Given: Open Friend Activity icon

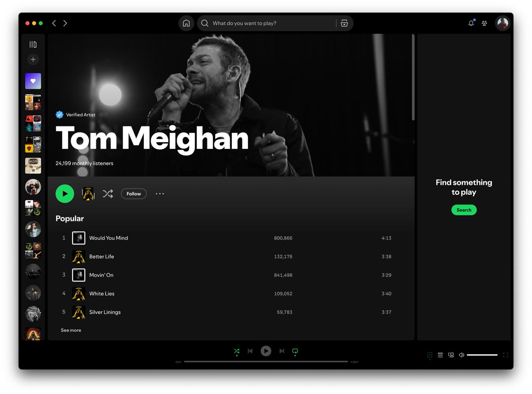Looking at the screenshot, I should [484, 23].
